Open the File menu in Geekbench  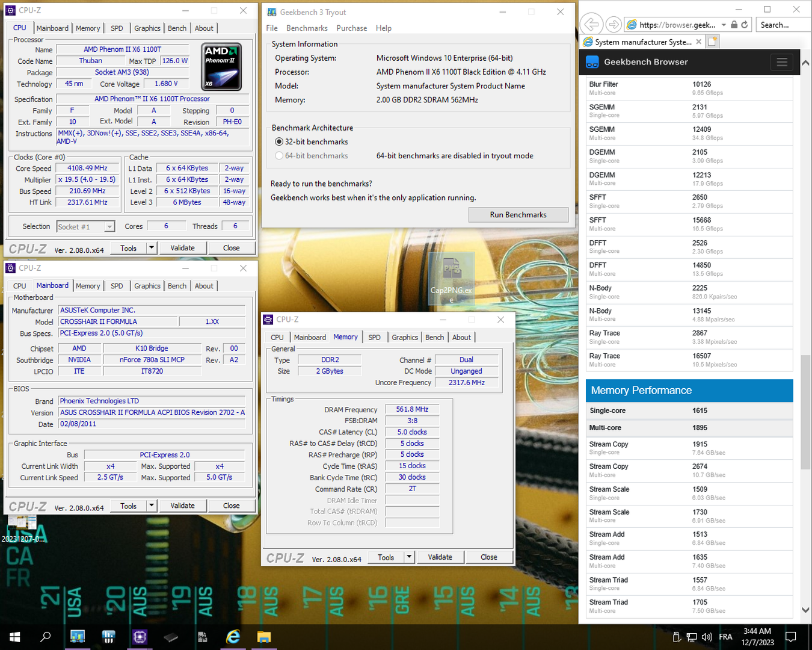[272, 28]
